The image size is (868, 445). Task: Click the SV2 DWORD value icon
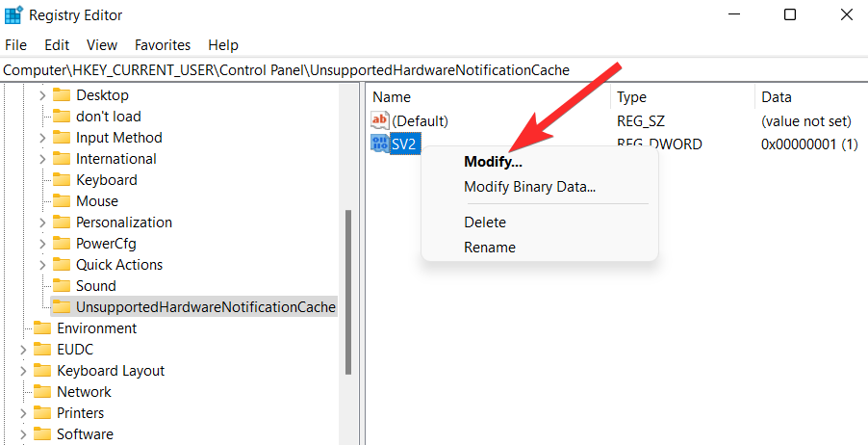[380, 144]
